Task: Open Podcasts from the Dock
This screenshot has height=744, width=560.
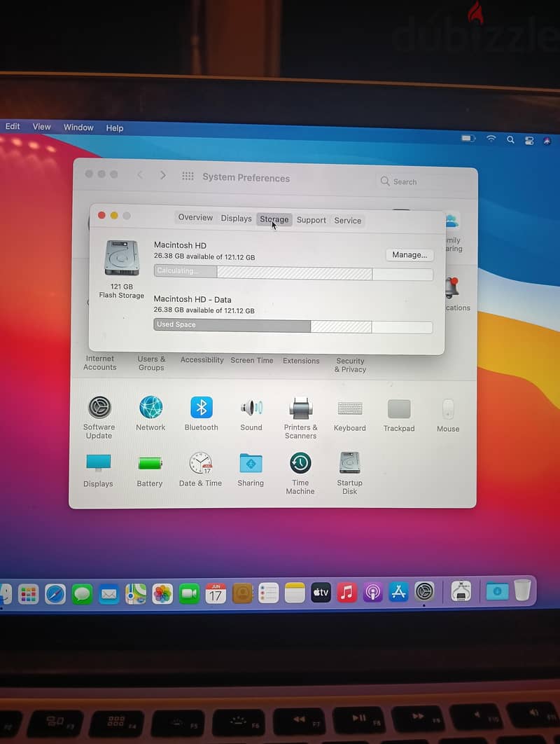Action: coord(373,592)
